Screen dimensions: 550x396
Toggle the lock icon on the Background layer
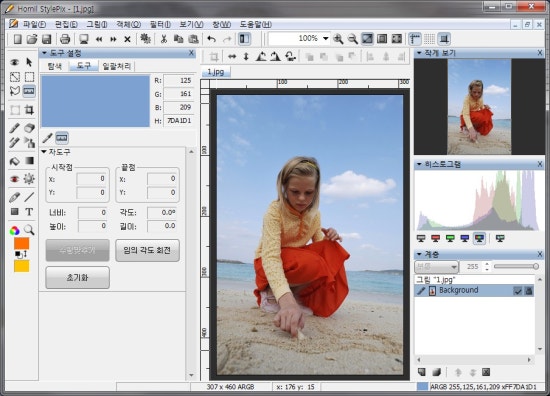[x=529, y=291]
